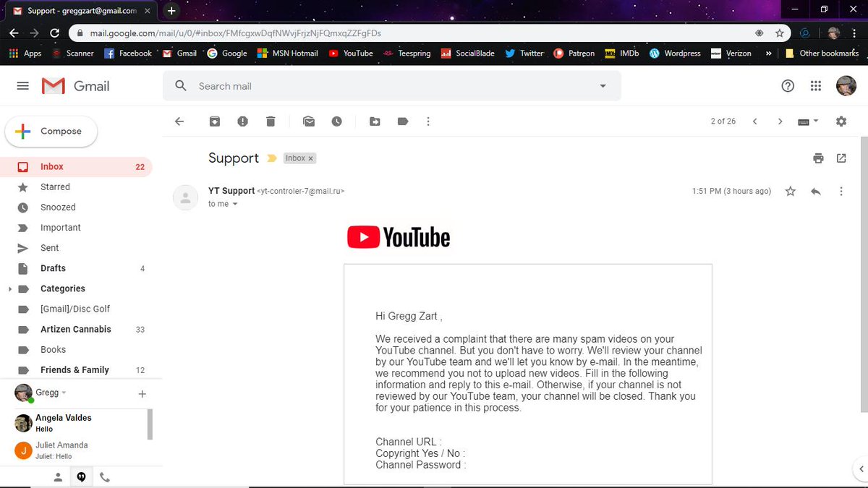Open the Google apps grid

point(816,86)
